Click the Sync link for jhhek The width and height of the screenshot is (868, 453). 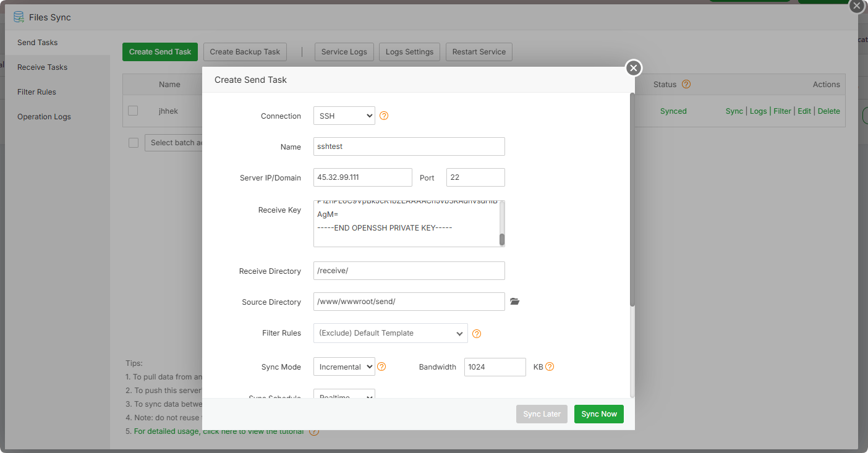[x=734, y=111]
